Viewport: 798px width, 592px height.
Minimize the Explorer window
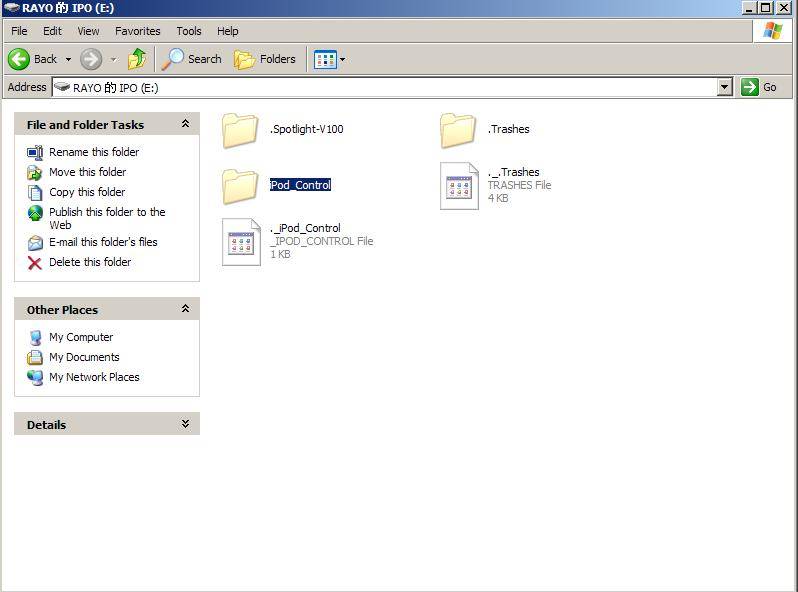click(x=749, y=8)
